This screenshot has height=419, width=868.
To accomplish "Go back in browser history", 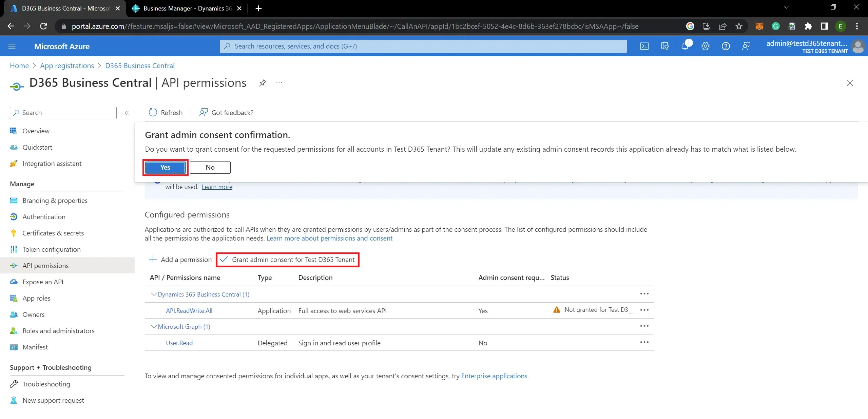I will tap(11, 26).
